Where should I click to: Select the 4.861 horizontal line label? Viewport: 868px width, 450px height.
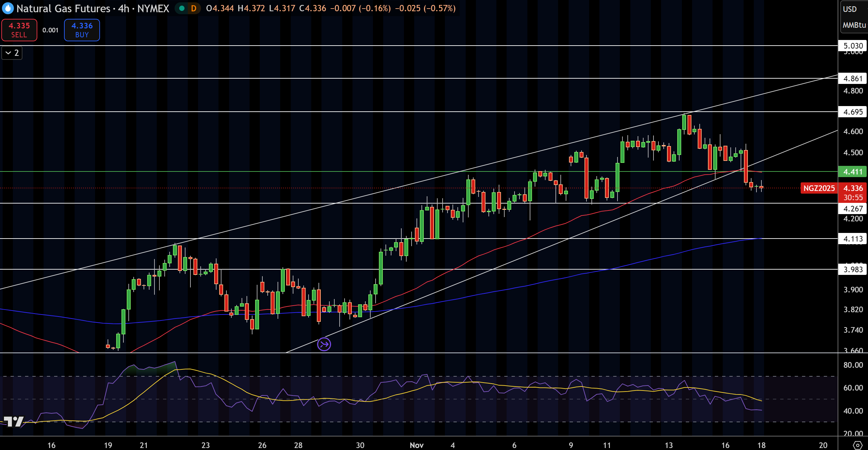click(852, 79)
